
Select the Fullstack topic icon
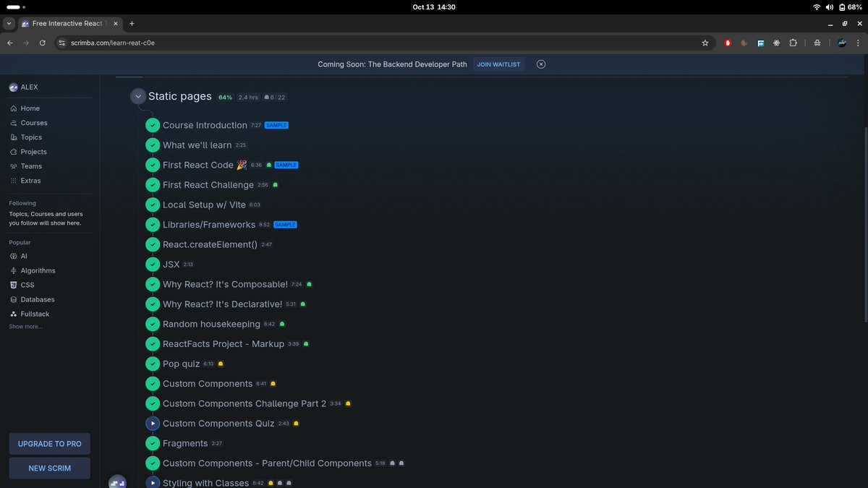[14, 314]
